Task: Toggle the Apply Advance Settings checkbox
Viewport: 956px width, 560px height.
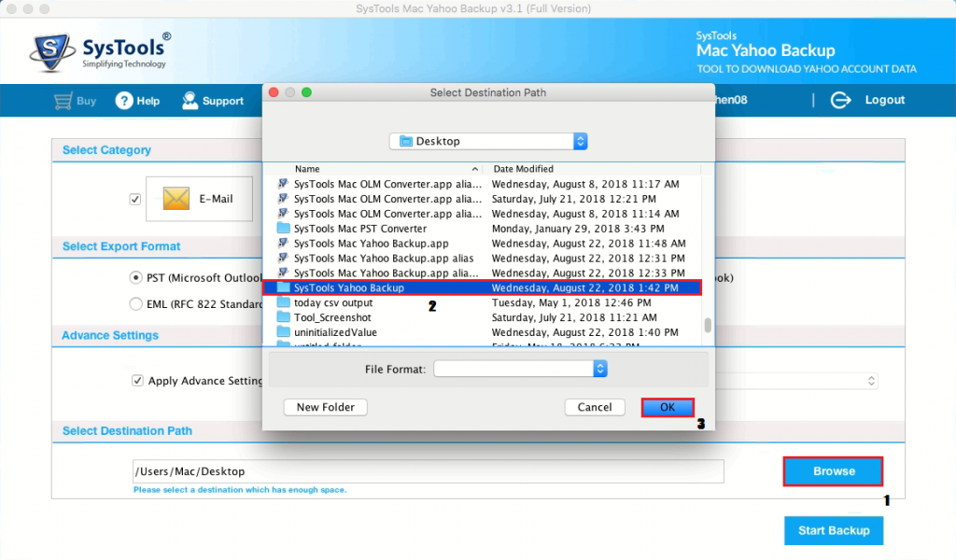Action: [x=137, y=381]
